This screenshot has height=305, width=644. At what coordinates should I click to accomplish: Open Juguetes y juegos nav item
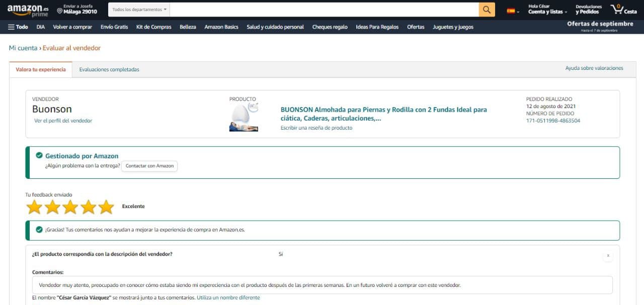(453, 27)
